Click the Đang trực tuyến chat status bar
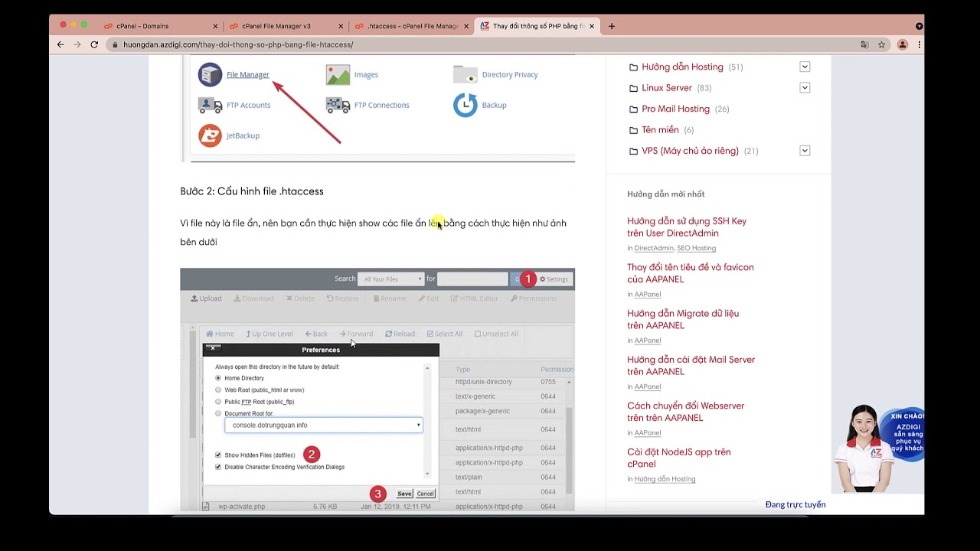Viewport: 980px width, 551px height. click(795, 504)
